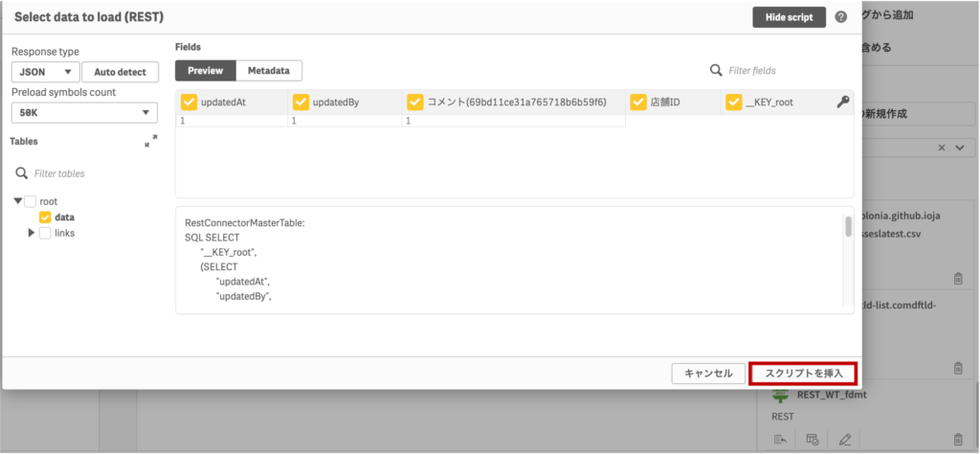
Task: Toggle the data table checkbox
Action: (x=45, y=217)
